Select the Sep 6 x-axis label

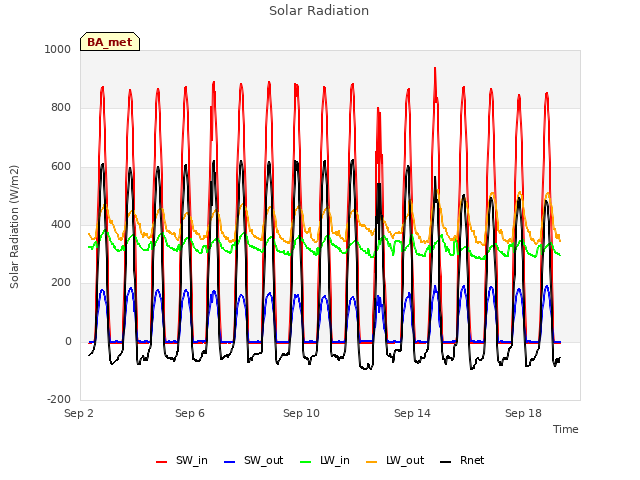tap(190, 413)
